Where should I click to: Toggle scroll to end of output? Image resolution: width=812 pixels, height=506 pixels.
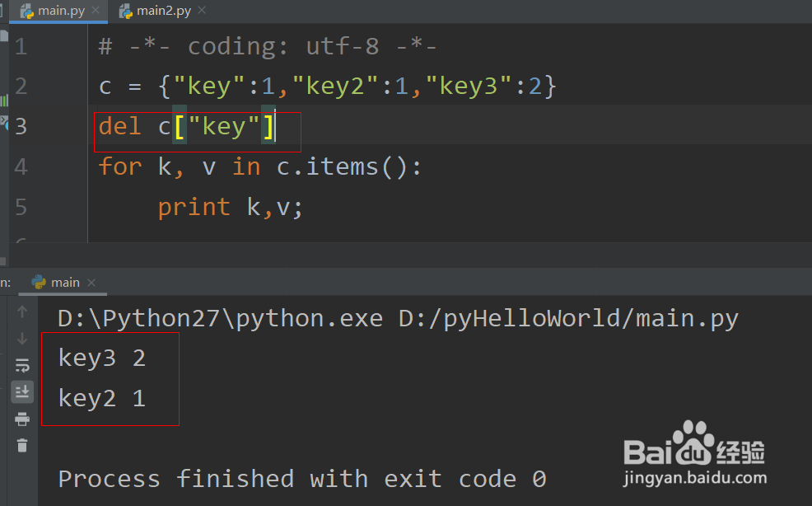click(22, 391)
